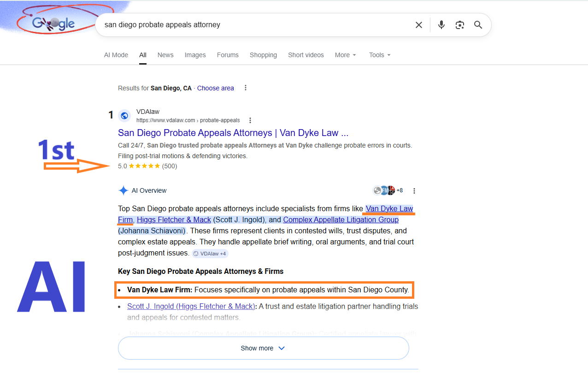Start voice search with the microphone icon

[441, 25]
